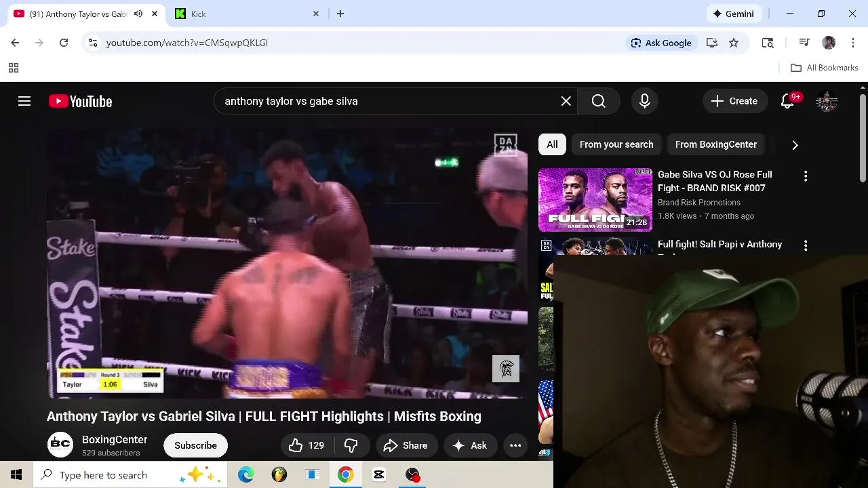Select the From your search chip
Screen dimensions: 868x488
pos(616,144)
